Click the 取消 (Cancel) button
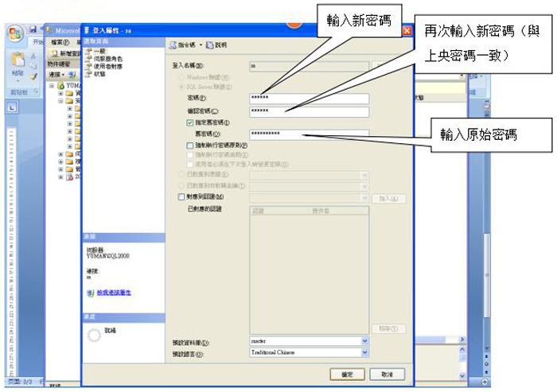This screenshot has height=392, width=557. pos(387,373)
